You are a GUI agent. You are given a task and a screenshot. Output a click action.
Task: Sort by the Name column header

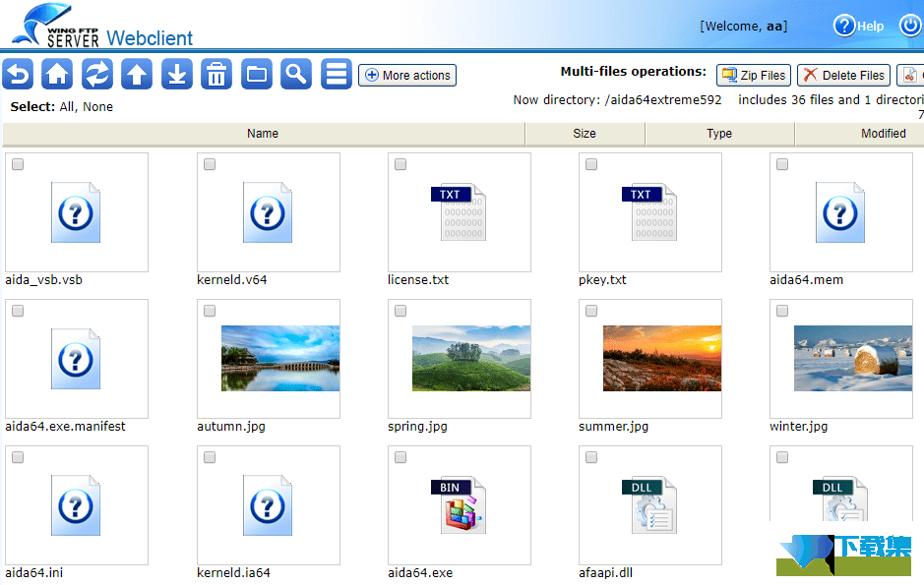(263, 134)
